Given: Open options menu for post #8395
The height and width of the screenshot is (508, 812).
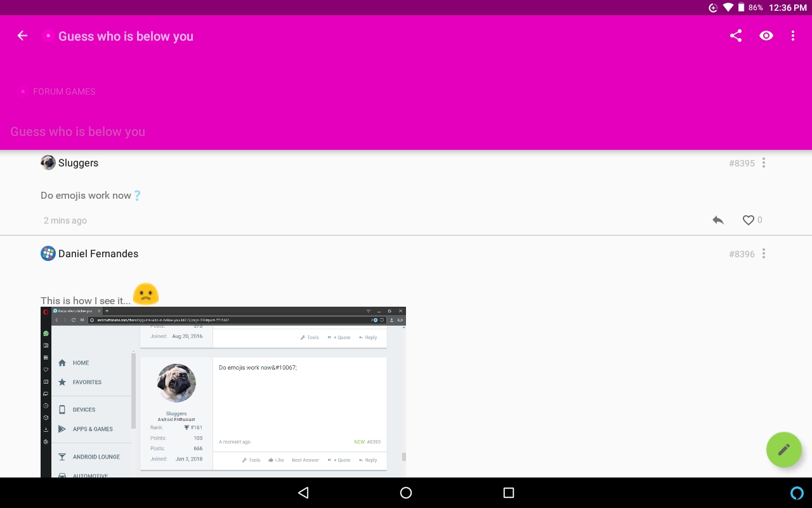Looking at the screenshot, I should 764,163.
